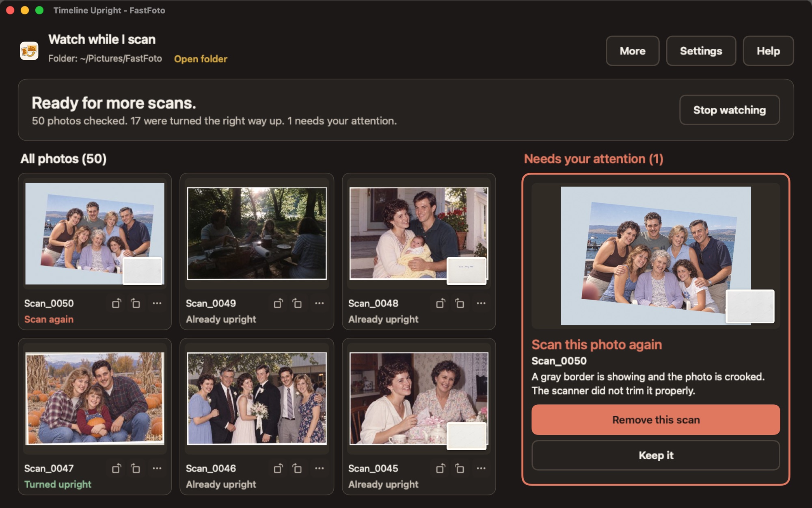
Task: View the back-side inset on Scan_0045
Action: pos(466,436)
